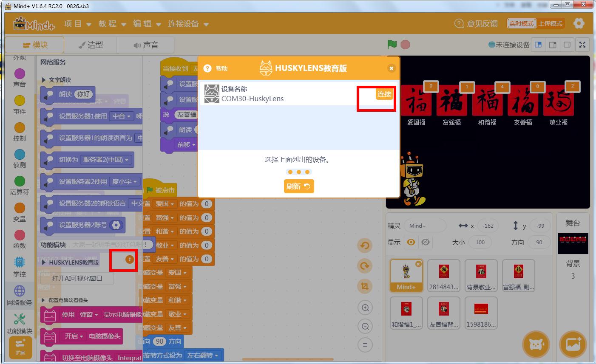
Task: Open the 项目 menu
Action: 77,24
